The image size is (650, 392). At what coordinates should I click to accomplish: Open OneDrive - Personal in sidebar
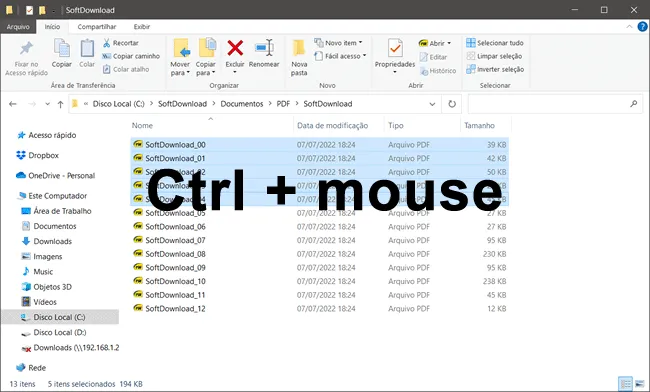coord(56,176)
